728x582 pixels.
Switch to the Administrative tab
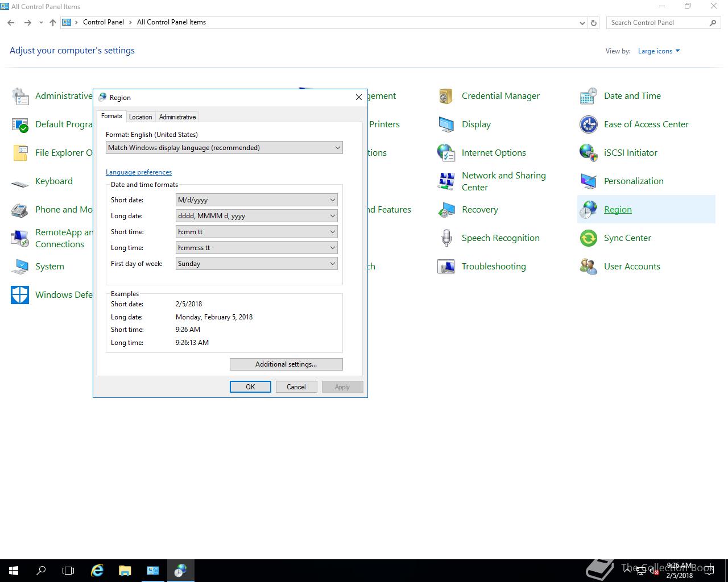[x=177, y=117]
